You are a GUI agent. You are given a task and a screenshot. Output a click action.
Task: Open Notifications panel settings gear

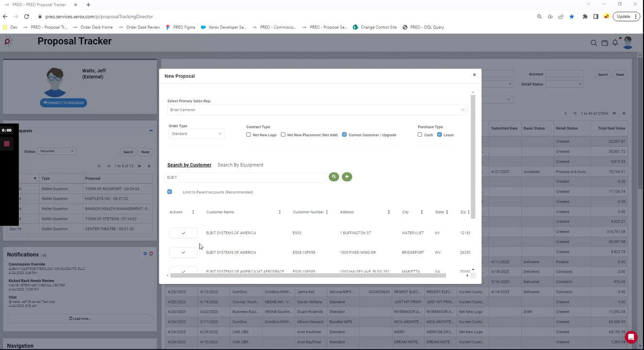145,254
